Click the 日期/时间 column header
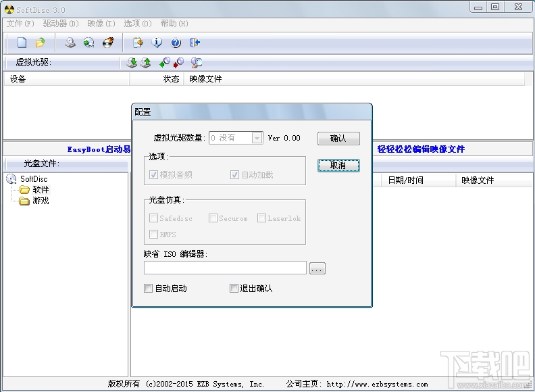 (x=418, y=180)
